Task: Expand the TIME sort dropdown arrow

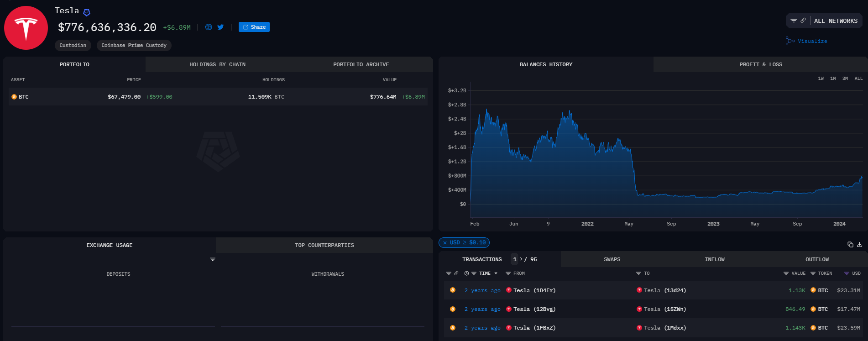Action: click(x=496, y=273)
